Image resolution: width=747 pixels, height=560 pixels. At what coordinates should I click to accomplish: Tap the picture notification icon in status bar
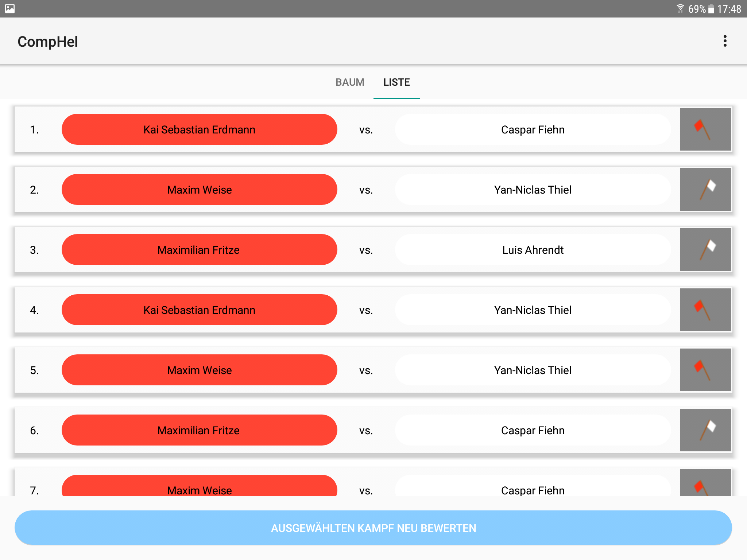coord(10,8)
